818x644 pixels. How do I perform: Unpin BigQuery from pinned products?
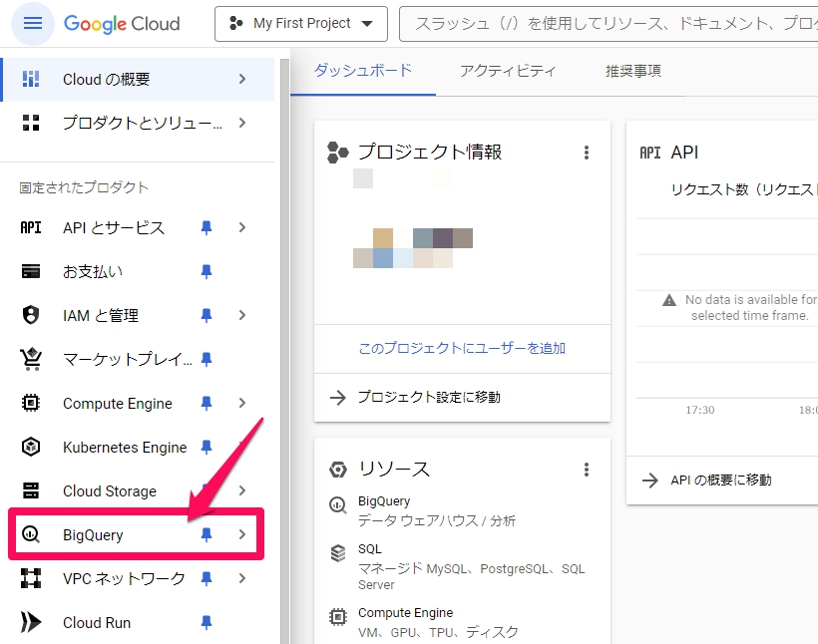tap(205, 534)
